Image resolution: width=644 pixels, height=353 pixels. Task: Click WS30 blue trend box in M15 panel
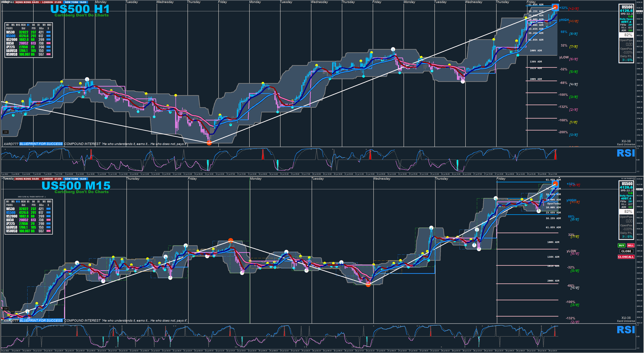(48, 209)
